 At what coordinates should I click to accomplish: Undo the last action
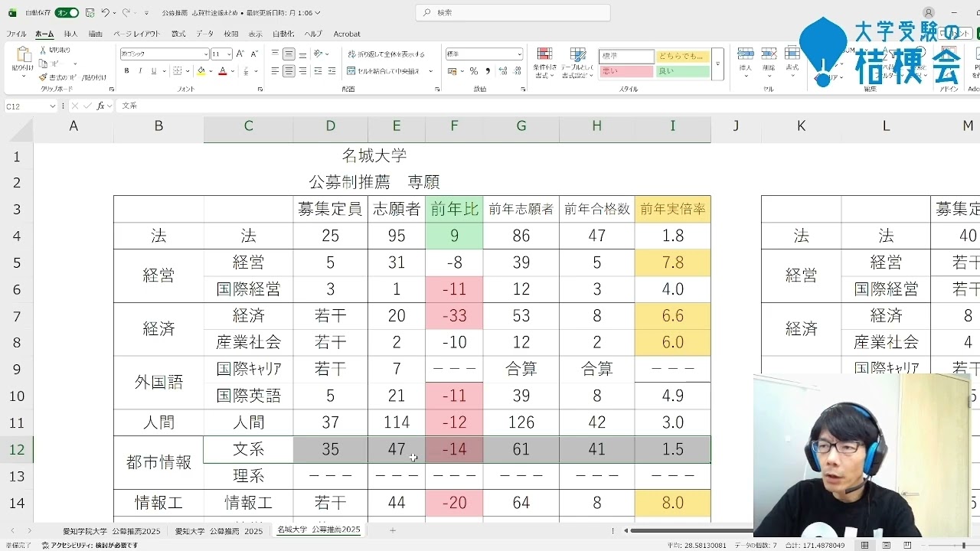click(105, 12)
